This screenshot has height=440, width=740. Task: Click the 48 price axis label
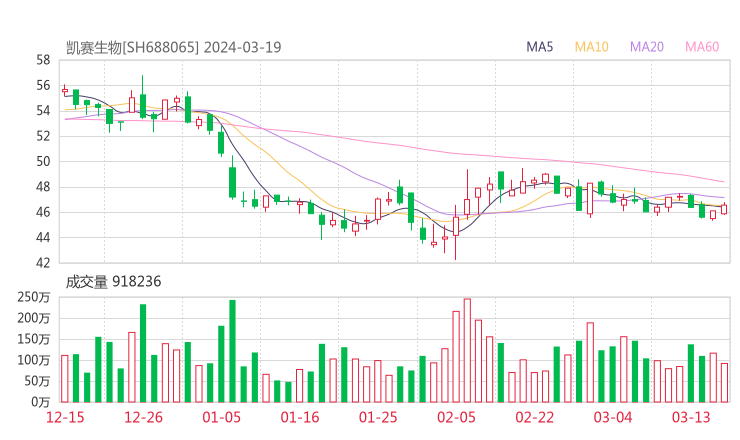(43, 187)
